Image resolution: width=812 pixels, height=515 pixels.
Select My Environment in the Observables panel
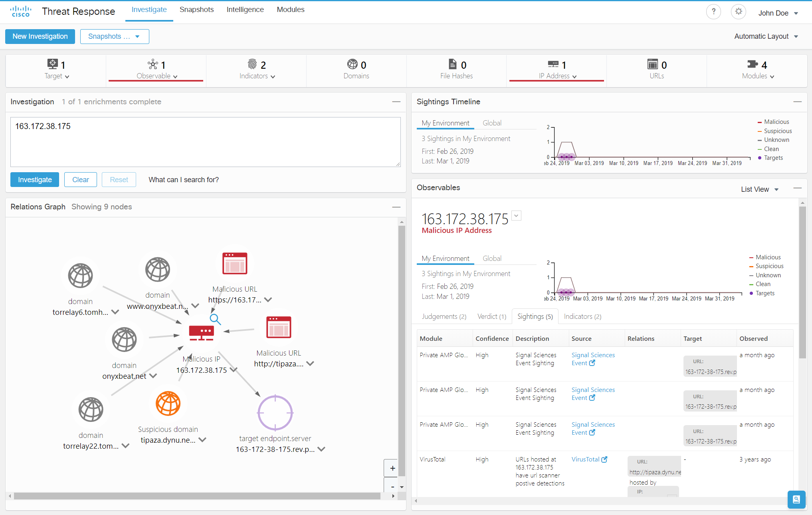pyautogui.click(x=445, y=258)
